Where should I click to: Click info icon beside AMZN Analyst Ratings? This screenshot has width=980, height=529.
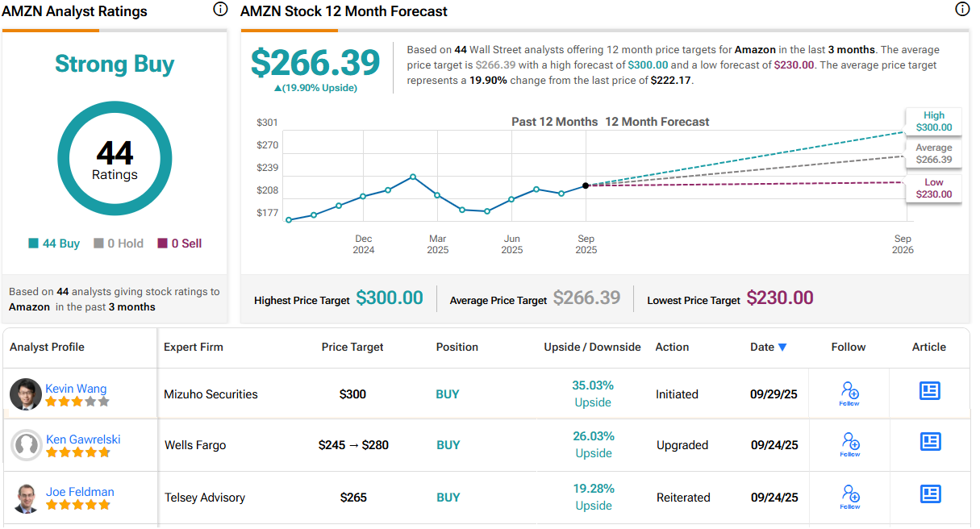(x=220, y=10)
